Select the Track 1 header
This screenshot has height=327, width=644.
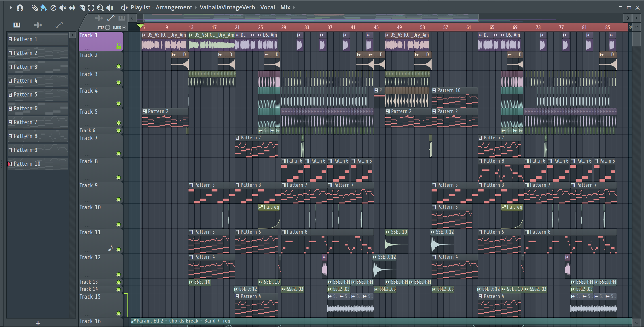pyautogui.click(x=101, y=42)
